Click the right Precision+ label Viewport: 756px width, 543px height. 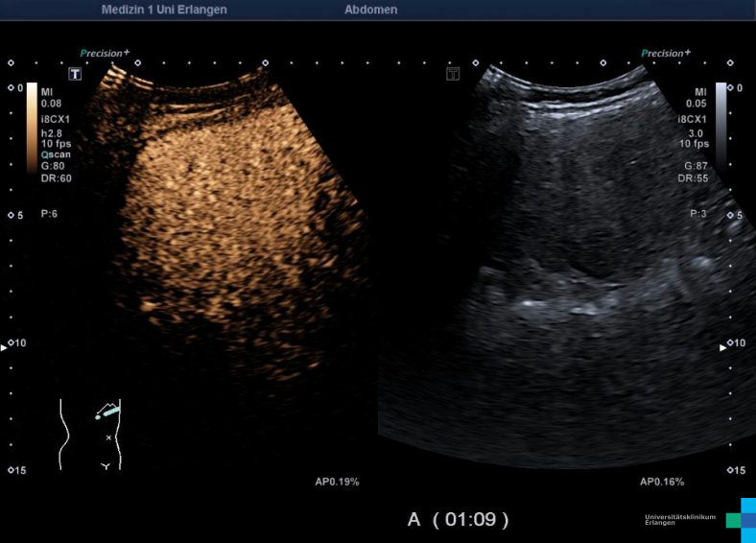pyautogui.click(x=665, y=54)
